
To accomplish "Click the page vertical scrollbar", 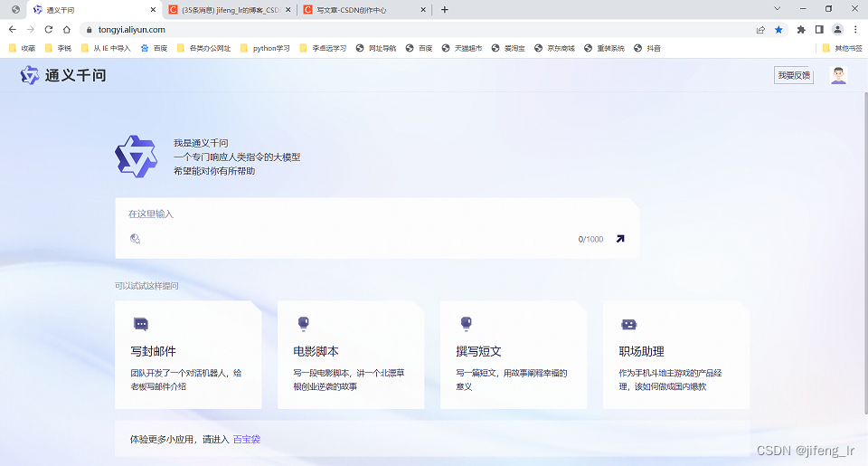I will point(865,255).
